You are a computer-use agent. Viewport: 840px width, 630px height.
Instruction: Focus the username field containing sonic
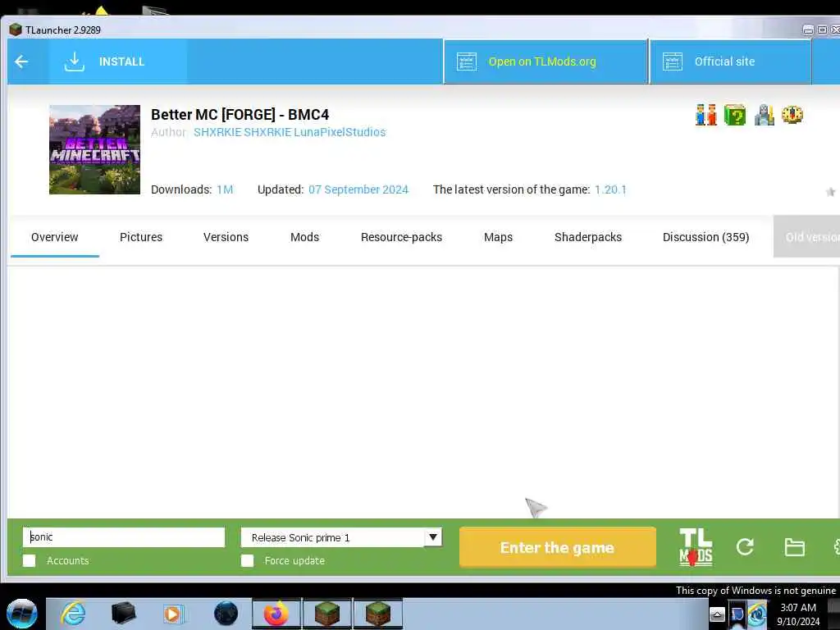coord(124,537)
